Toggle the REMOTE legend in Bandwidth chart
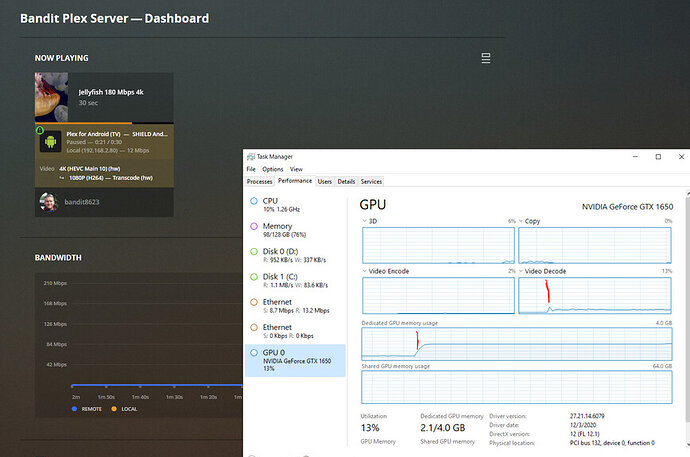Screen dimensions: 690x457 pos(87,409)
